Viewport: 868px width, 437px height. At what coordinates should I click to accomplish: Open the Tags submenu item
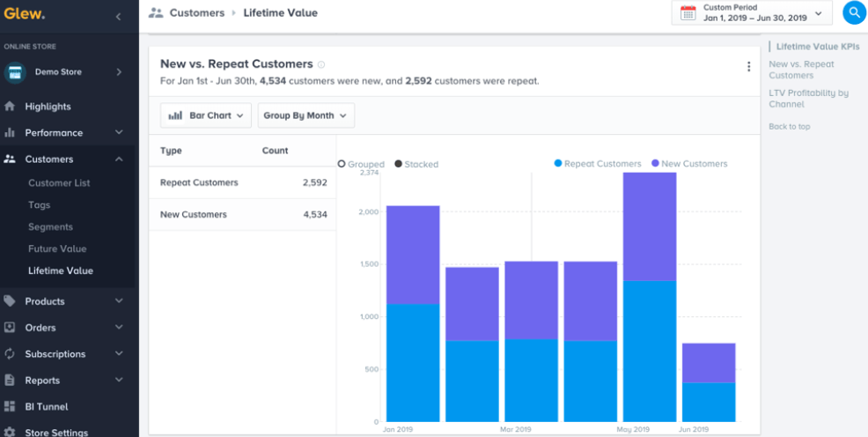(40, 205)
